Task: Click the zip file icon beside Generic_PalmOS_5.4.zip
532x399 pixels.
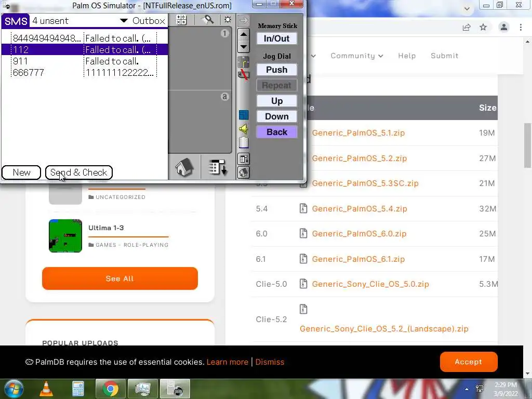Action: (303, 208)
